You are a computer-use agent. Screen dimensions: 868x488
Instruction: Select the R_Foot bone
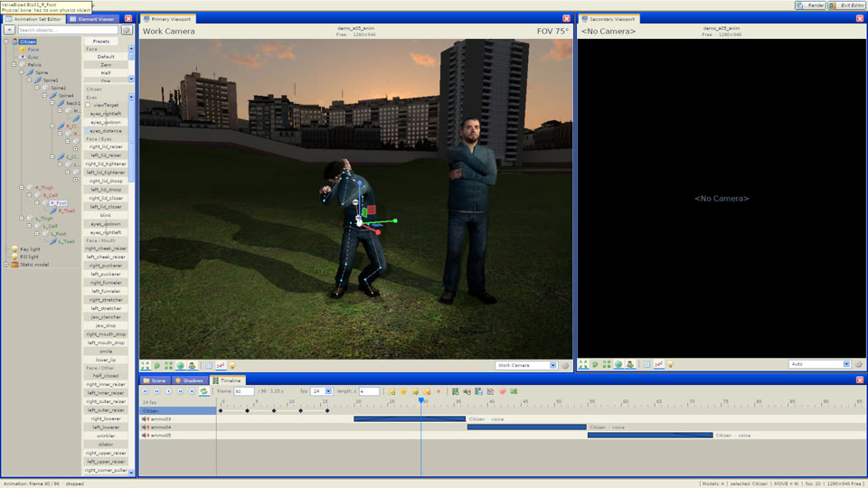(x=58, y=203)
